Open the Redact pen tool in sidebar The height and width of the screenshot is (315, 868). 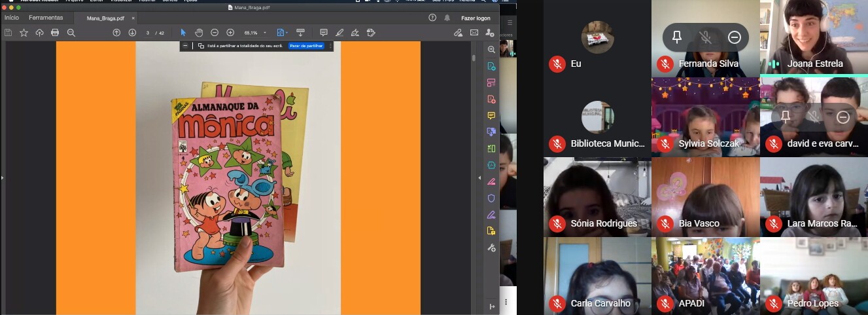(491, 181)
